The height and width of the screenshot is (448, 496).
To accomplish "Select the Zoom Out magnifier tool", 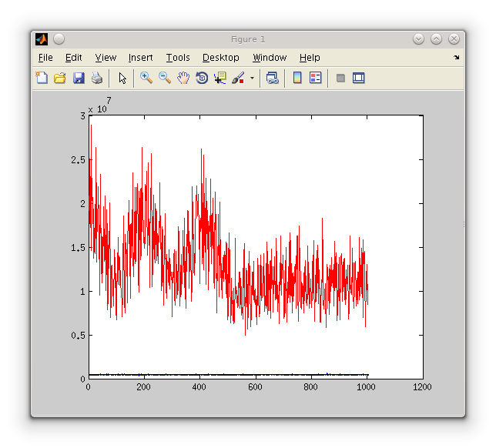I will click(x=165, y=78).
